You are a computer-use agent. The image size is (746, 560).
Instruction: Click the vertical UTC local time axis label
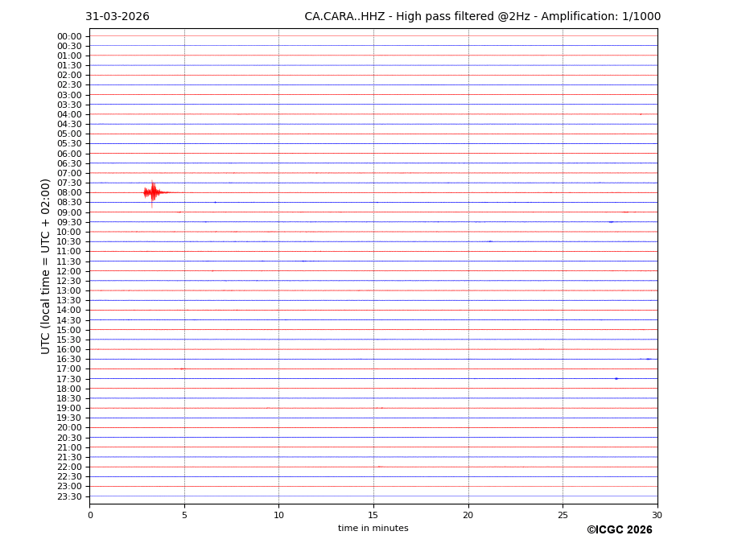(x=46, y=266)
